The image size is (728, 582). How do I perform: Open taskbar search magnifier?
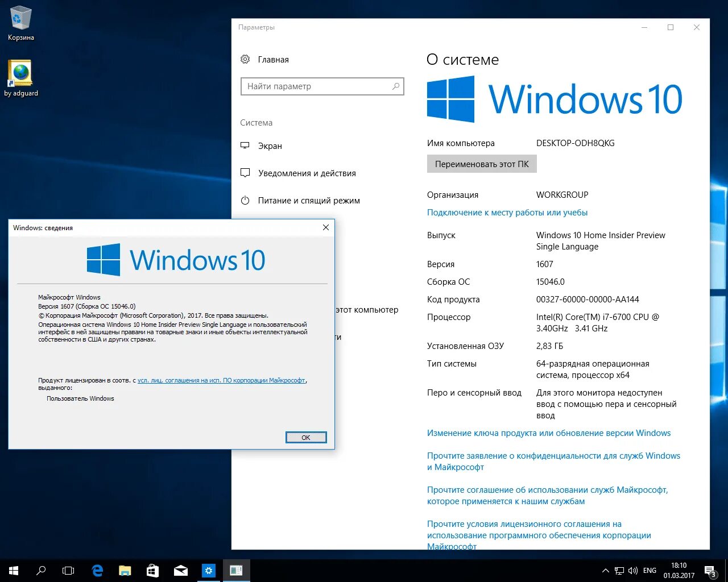pyautogui.click(x=41, y=571)
